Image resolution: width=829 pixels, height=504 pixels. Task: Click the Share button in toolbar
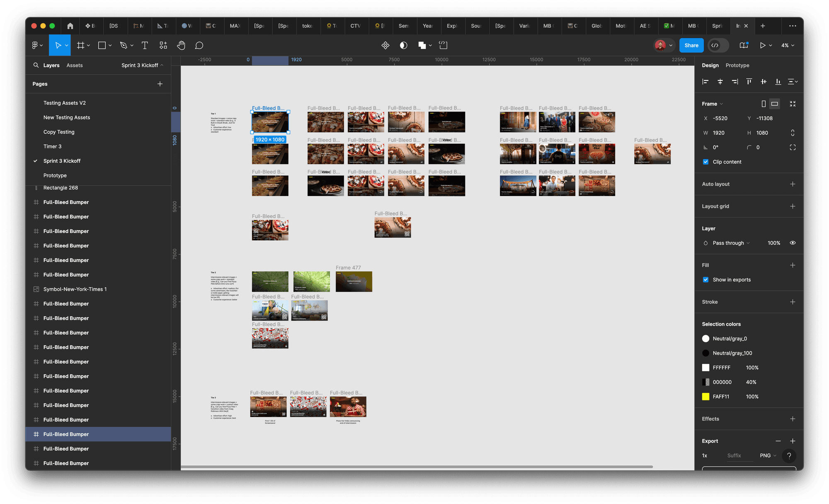(x=691, y=45)
